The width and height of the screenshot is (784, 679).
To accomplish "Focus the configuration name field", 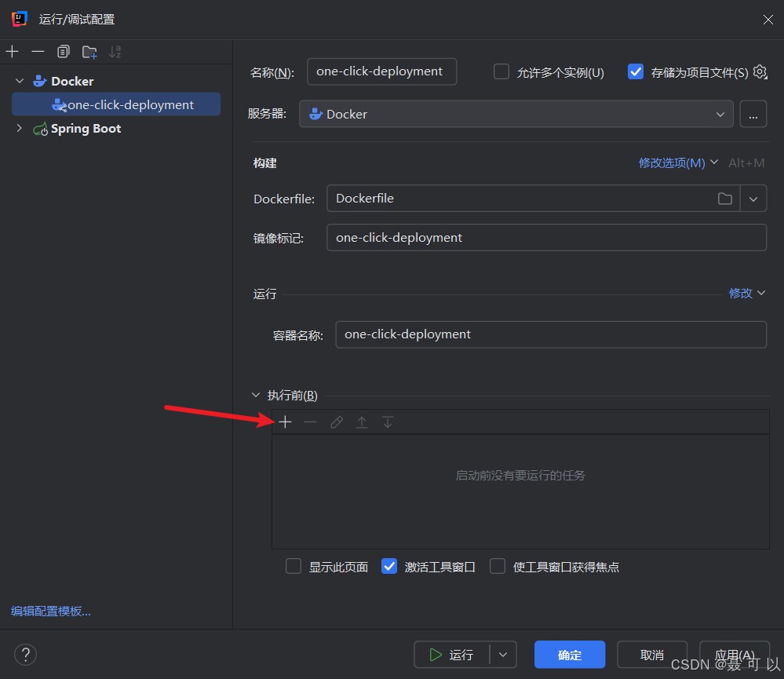I will (381, 71).
